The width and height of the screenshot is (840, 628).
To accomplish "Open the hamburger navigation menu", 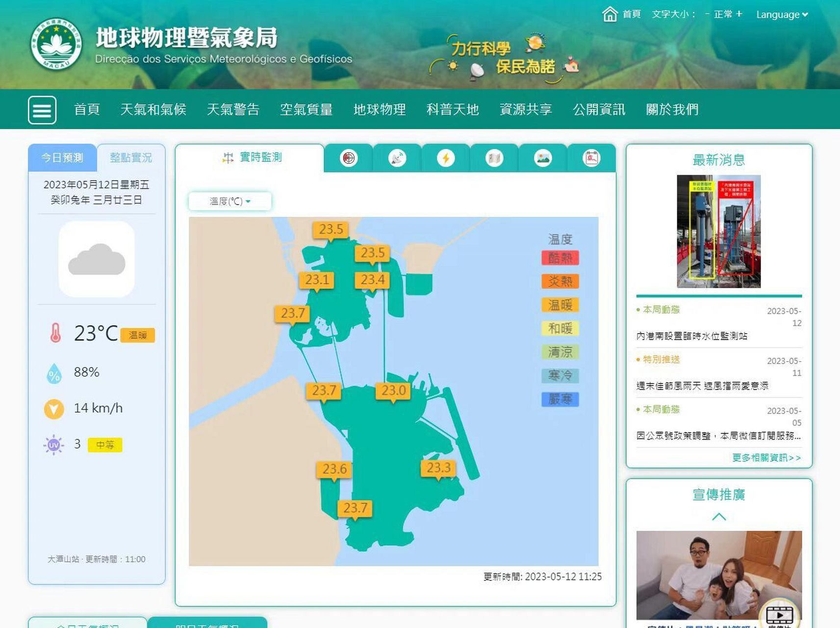I will point(42,110).
